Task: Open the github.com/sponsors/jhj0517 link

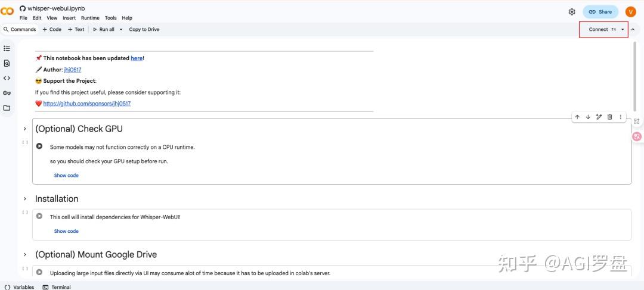Action: click(x=87, y=104)
